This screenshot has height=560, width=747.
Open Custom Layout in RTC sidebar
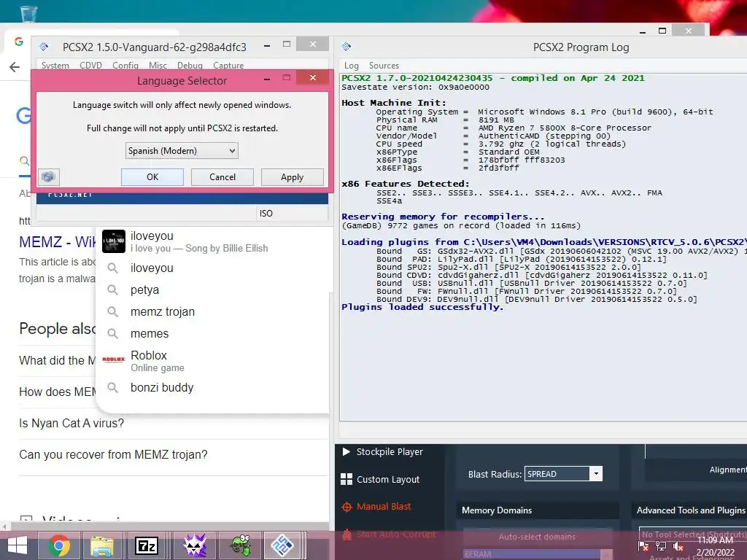pyautogui.click(x=388, y=480)
